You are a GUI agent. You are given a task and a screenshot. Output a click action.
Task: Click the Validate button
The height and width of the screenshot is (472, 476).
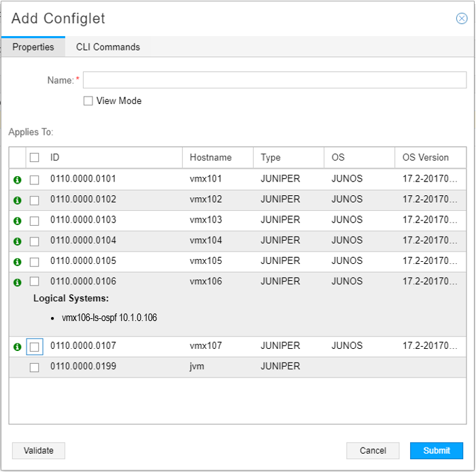point(38,450)
